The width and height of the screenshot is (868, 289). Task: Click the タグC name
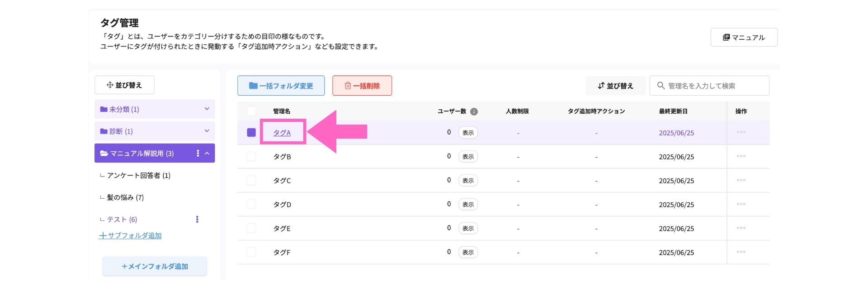[282, 181]
